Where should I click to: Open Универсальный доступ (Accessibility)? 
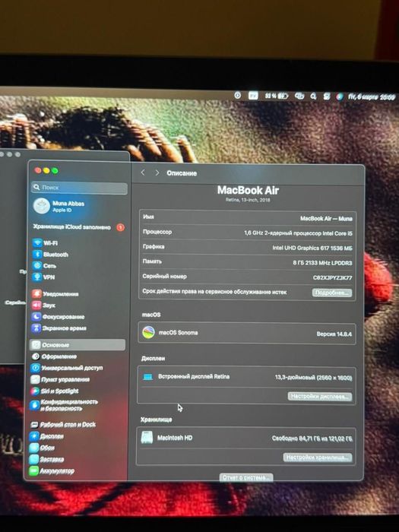pyautogui.click(x=67, y=368)
